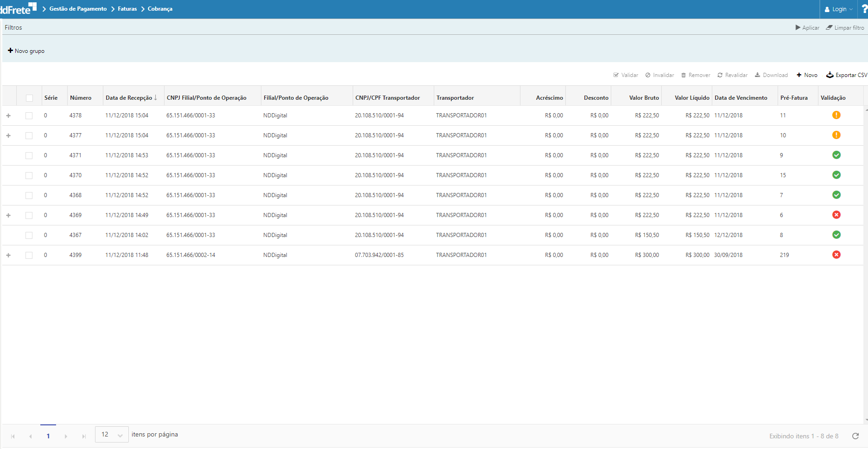Select the checkbox of invoice 4367 row
The width and height of the screenshot is (868, 449).
[29, 235]
